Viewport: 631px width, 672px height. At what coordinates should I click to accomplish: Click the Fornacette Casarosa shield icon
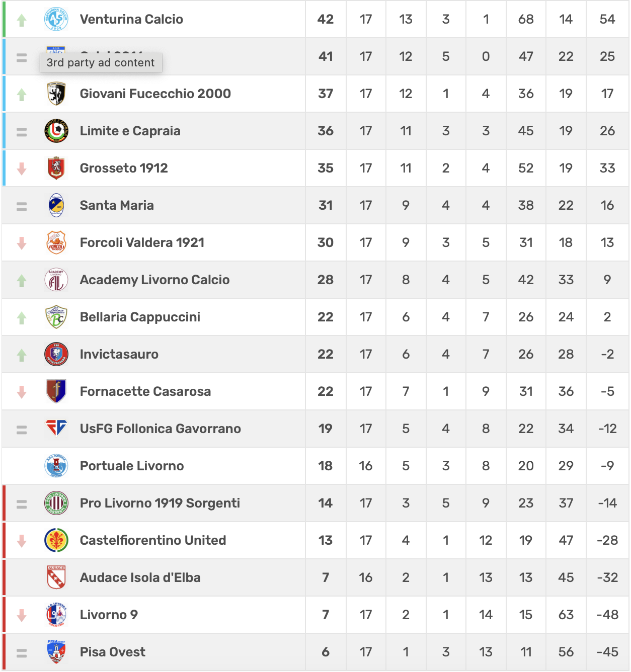click(56, 391)
